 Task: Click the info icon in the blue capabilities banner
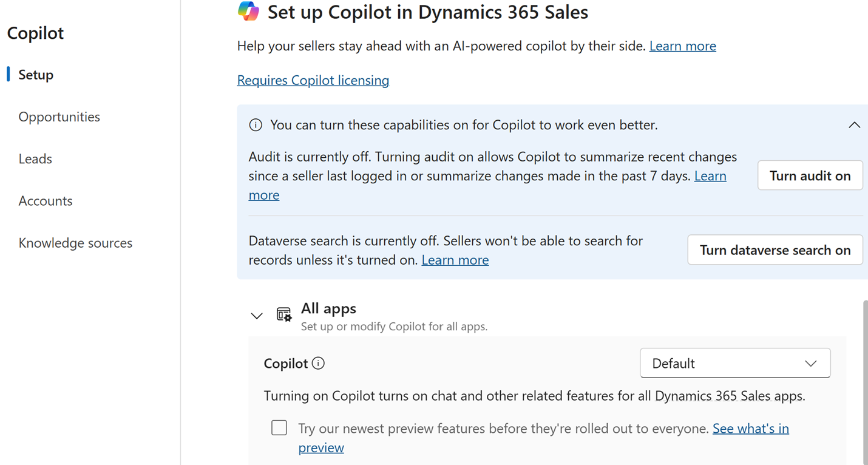[x=256, y=124]
